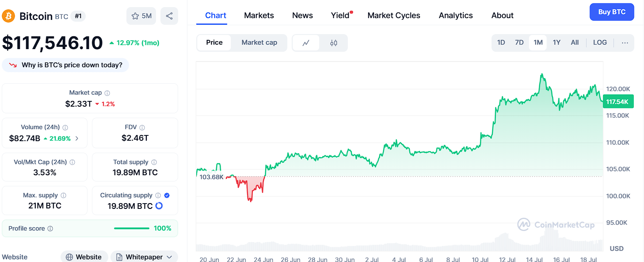Click info icon beside Vol/Mkt Cap (24h)

pos(72,162)
